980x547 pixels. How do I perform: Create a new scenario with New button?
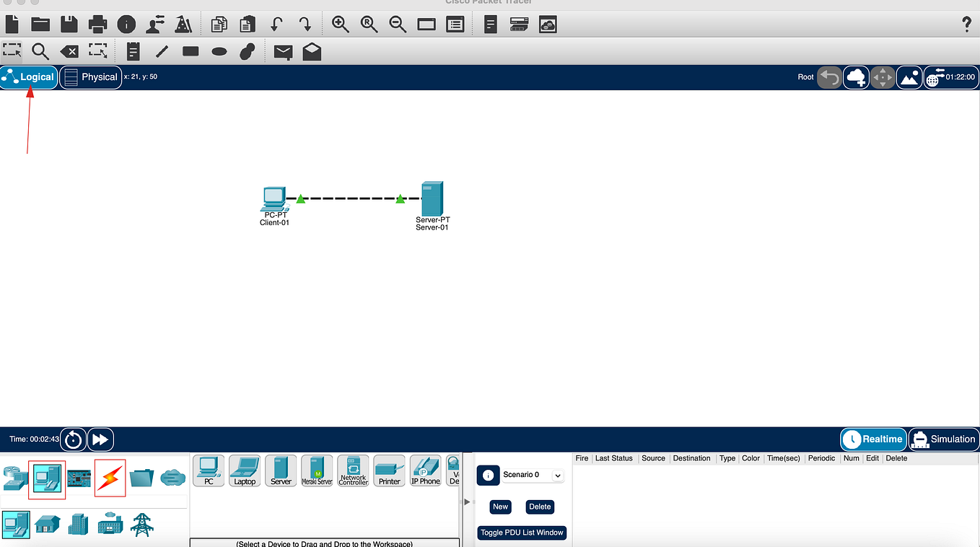[499, 507]
